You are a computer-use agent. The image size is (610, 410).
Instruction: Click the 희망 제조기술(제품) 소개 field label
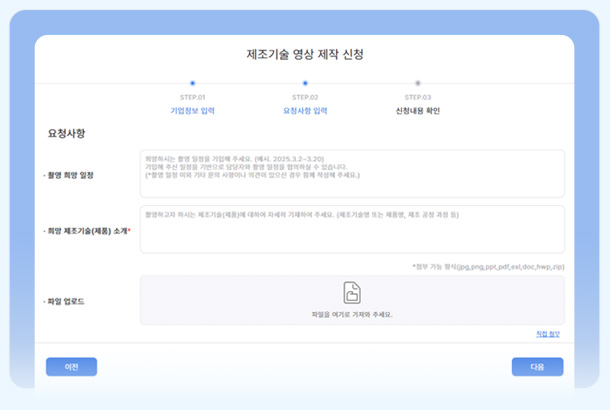pyautogui.click(x=89, y=230)
